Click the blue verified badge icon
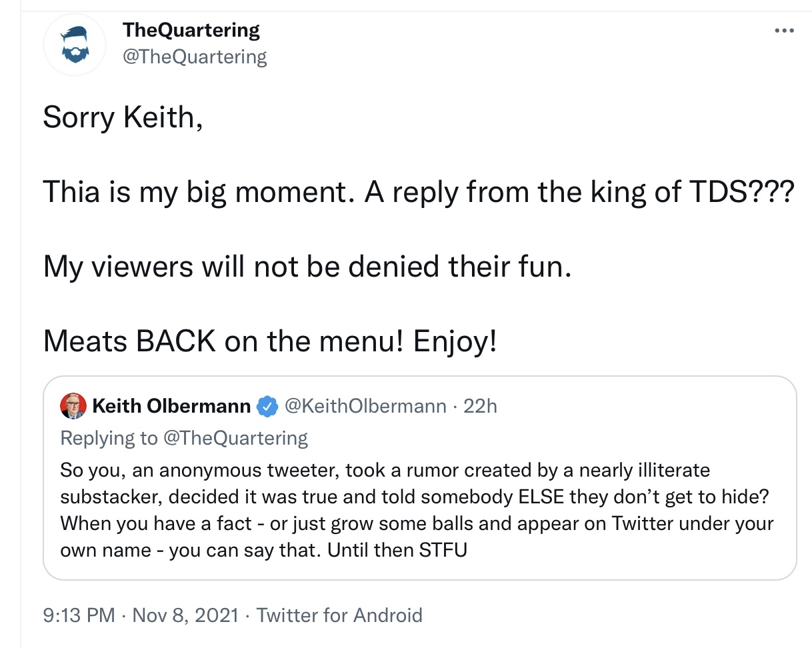Screen dimensions: 812x648 click(267, 405)
